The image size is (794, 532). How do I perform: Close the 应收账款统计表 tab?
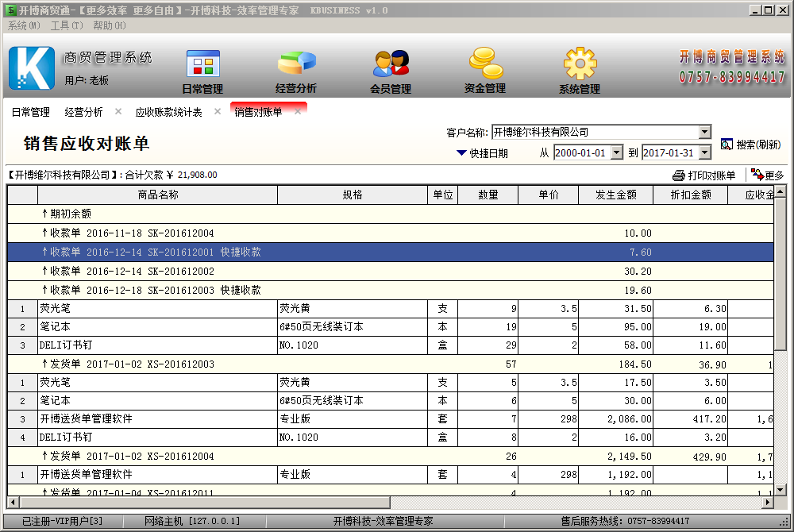(x=218, y=111)
